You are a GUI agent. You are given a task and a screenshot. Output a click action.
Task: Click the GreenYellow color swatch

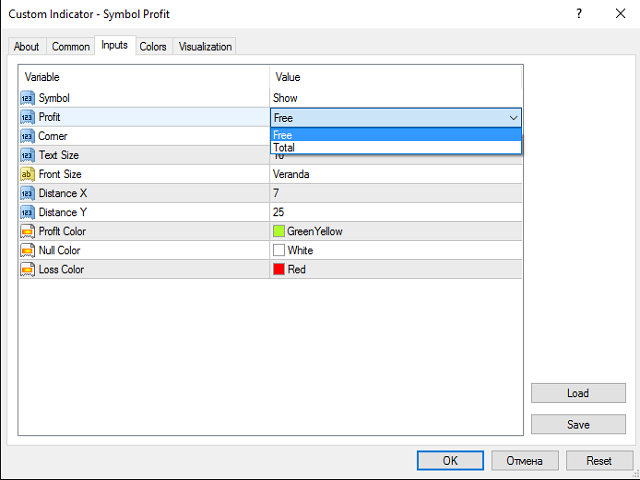coord(279,231)
